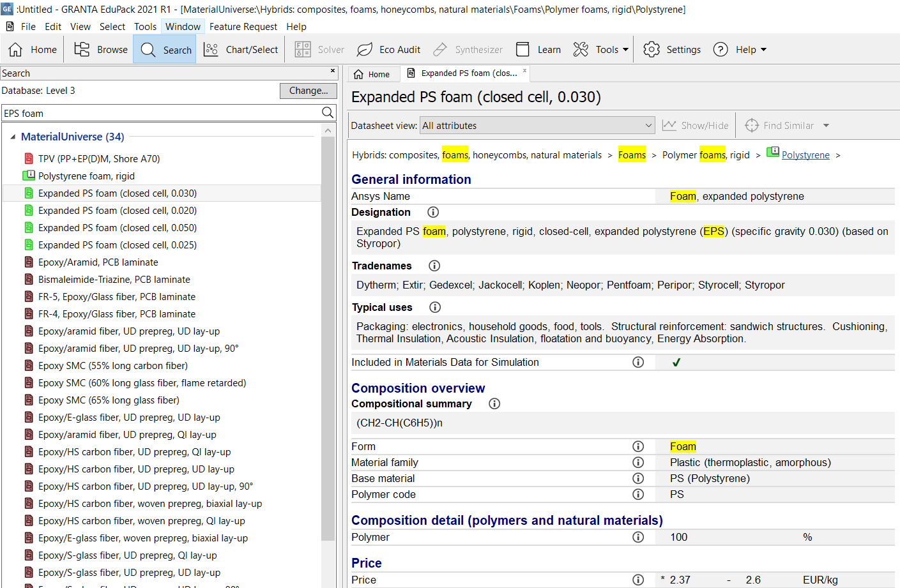Image resolution: width=900 pixels, height=588 pixels.
Task: Open Epoxy/Aramid, PCB laminate record
Action: pyautogui.click(x=98, y=262)
